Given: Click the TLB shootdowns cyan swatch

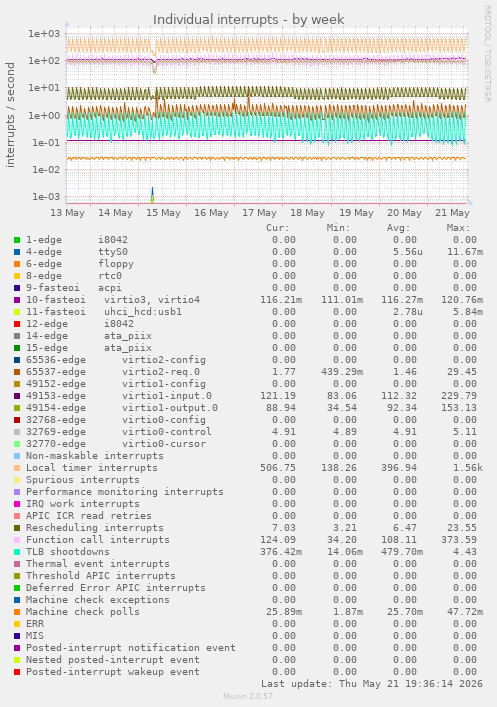Looking at the screenshot, I should coord(17,552).
